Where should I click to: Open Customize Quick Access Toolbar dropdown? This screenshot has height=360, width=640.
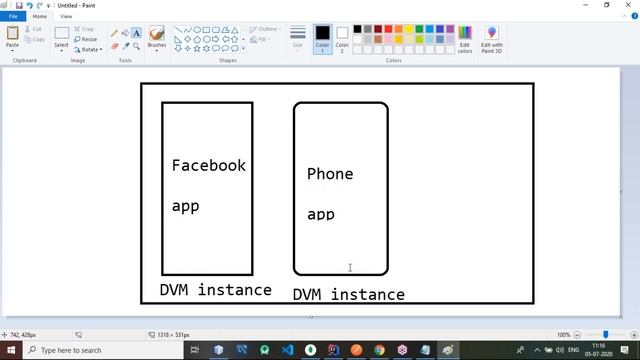pyautogui.click(x=49, y=6)
